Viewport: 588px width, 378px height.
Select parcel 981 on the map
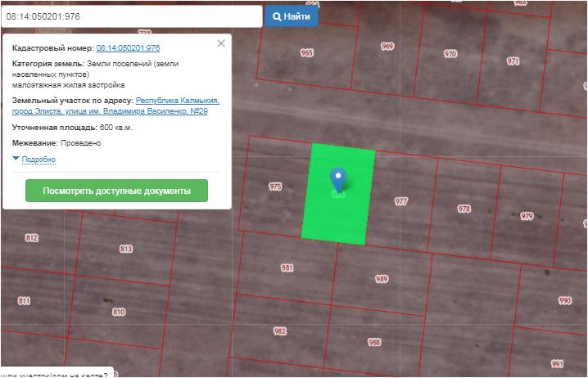287,268
